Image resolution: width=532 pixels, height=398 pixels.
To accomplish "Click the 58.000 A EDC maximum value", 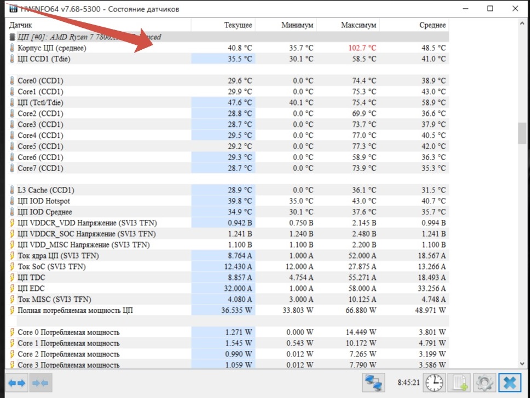I will (362, 288).
